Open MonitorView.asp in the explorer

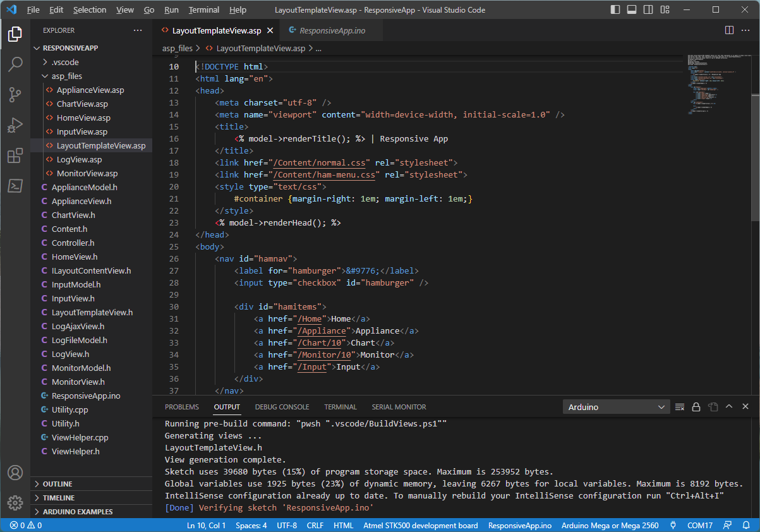(91, 173)
